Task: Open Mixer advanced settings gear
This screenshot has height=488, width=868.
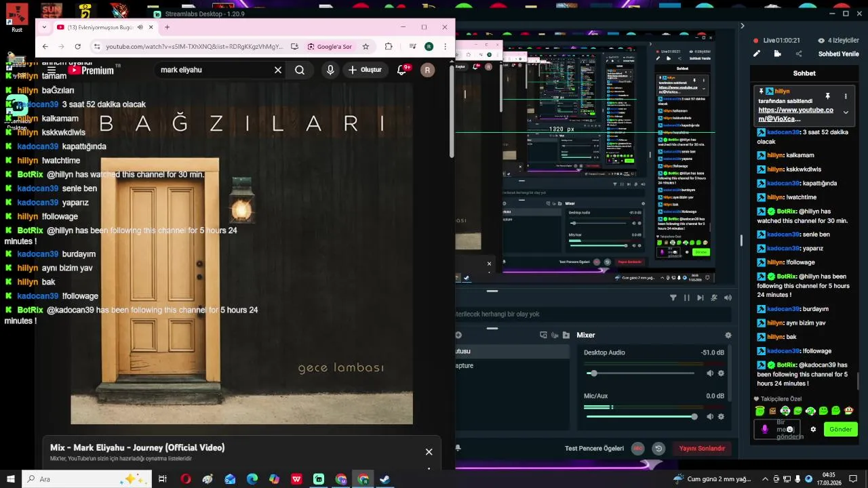Action: (x=728, y=335)
